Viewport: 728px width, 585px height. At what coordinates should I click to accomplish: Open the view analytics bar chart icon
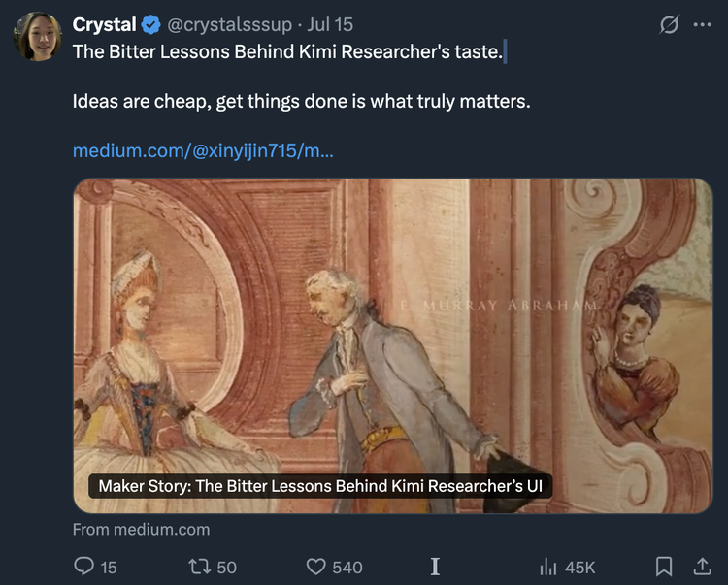click(x=549, y=567)
